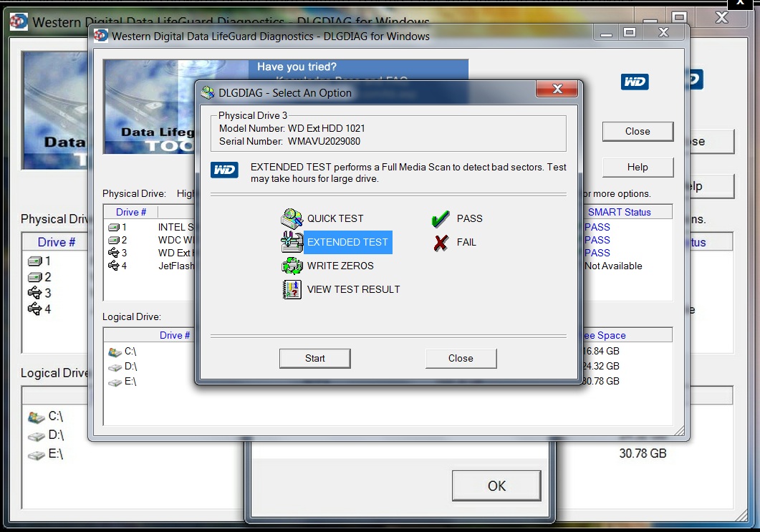
Task: Select the QUICK TEST magnifier icon
Action: point(292,218)
